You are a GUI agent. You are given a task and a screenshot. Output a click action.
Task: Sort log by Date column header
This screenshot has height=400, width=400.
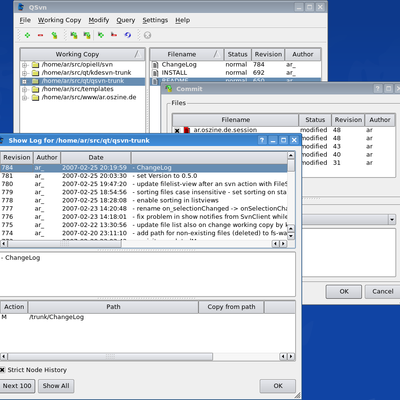tap(96, 158)
